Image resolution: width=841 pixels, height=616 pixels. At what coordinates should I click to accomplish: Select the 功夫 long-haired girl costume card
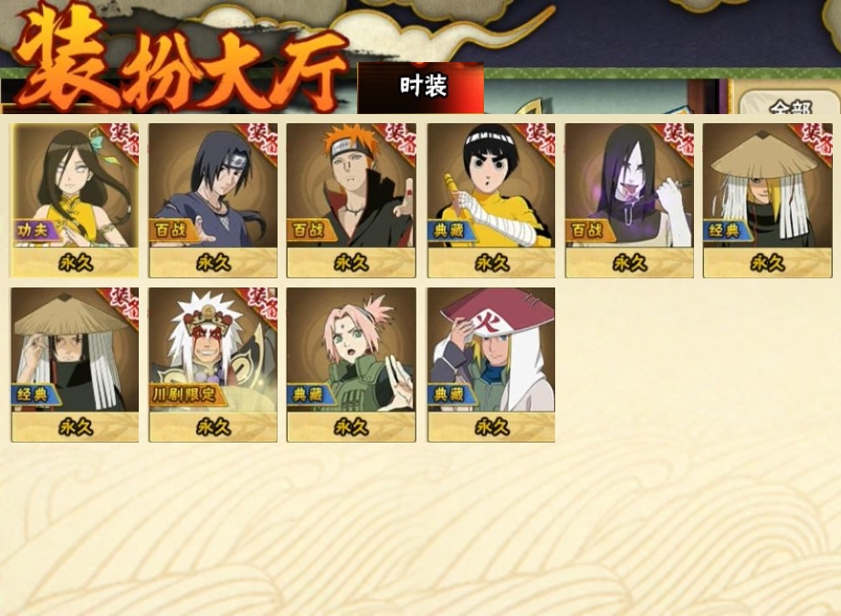(75, 200)
